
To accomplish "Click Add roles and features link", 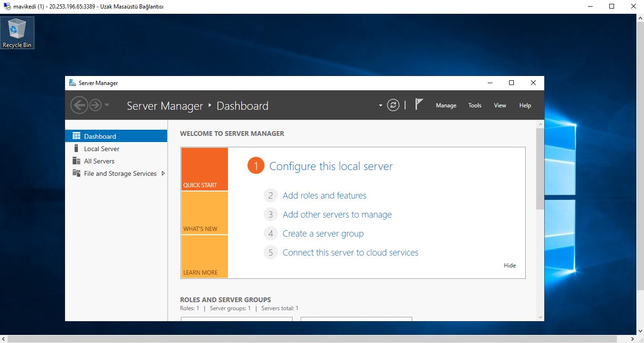I will (x=324, y=195).
